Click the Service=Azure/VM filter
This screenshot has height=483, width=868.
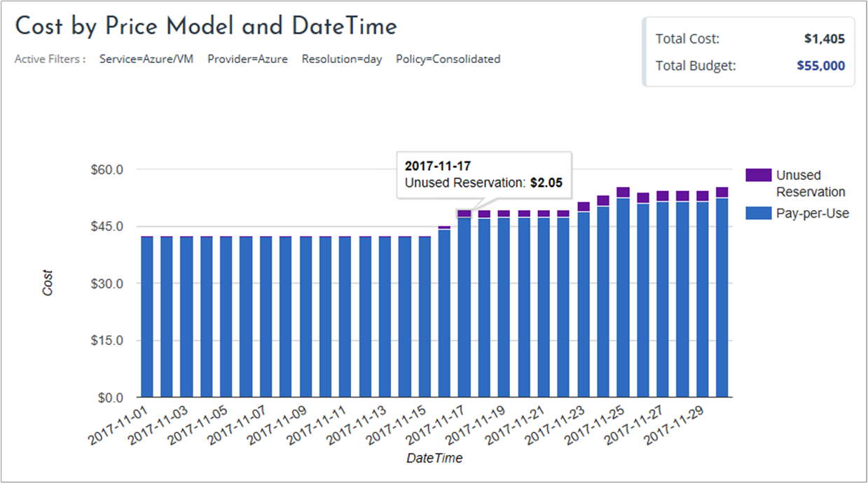146,59
